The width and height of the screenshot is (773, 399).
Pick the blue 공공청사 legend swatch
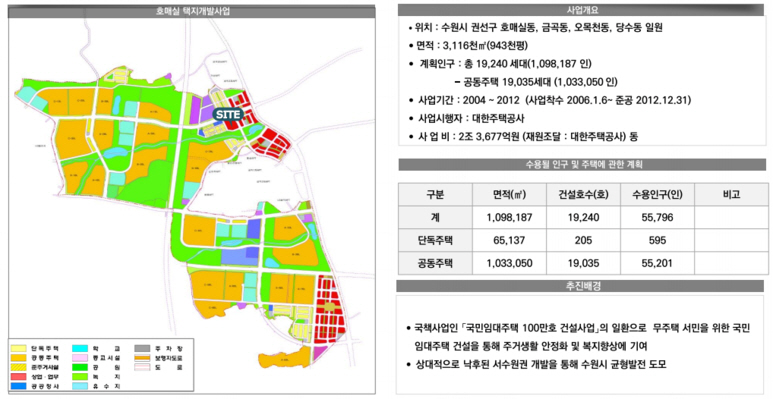19,386
